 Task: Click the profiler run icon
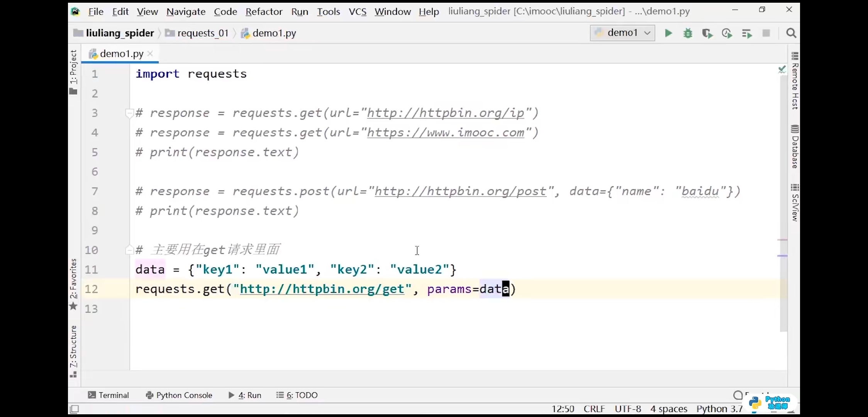727,34
